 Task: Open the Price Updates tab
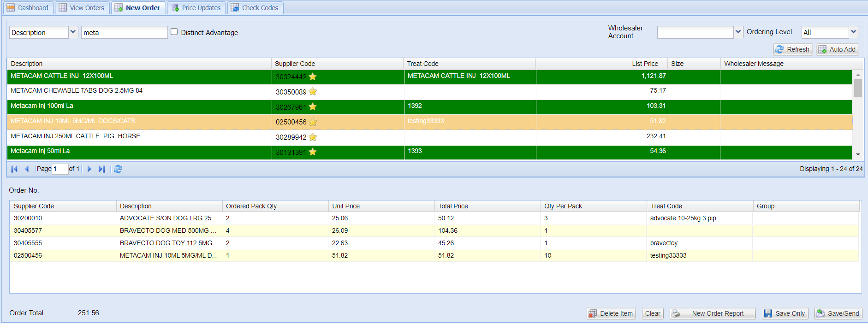[x=196, y=8]
